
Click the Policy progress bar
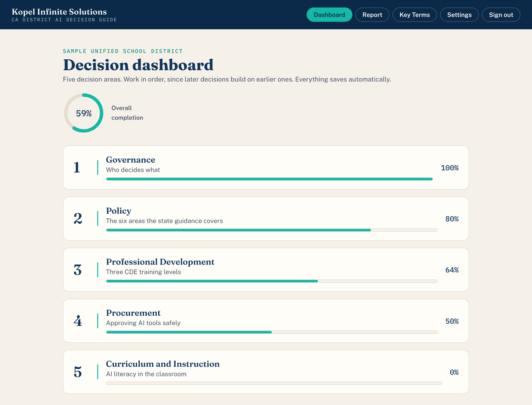(272, 230)
